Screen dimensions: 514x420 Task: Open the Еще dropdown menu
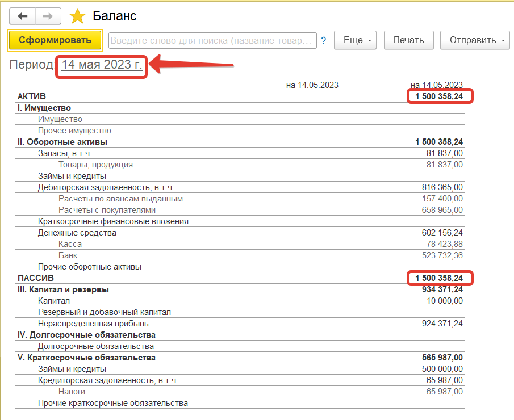[356, 40]
